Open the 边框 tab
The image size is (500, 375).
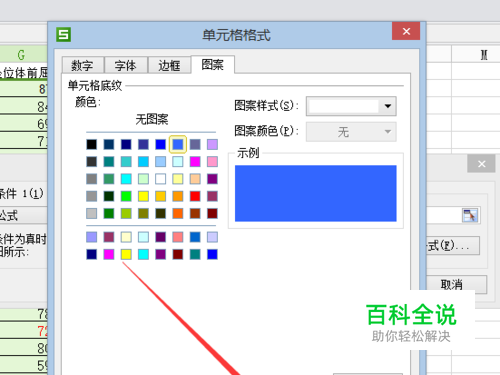(x=169, y=65)
